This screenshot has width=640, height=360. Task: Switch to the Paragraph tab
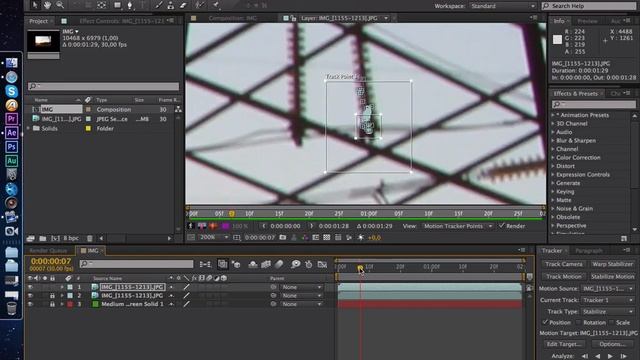pos(589,251)
